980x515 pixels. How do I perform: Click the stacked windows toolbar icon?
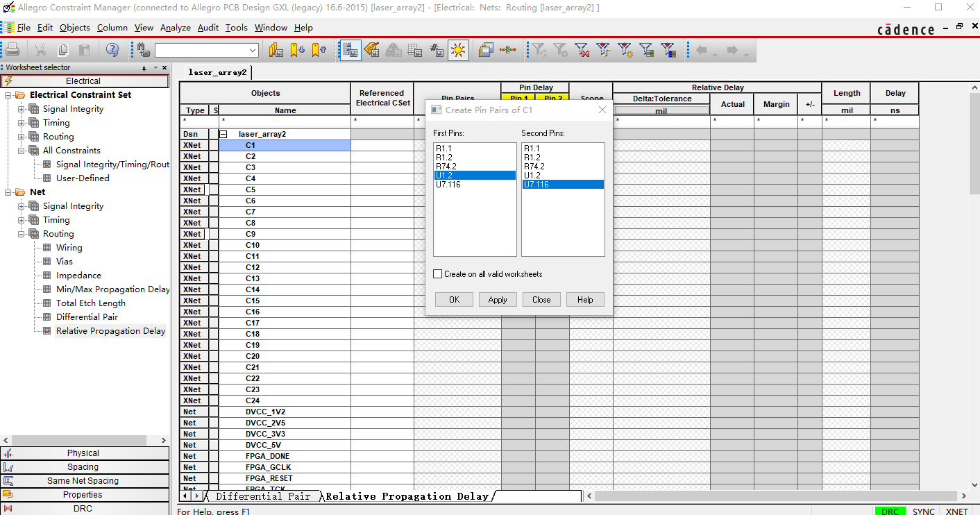point(486,50)
